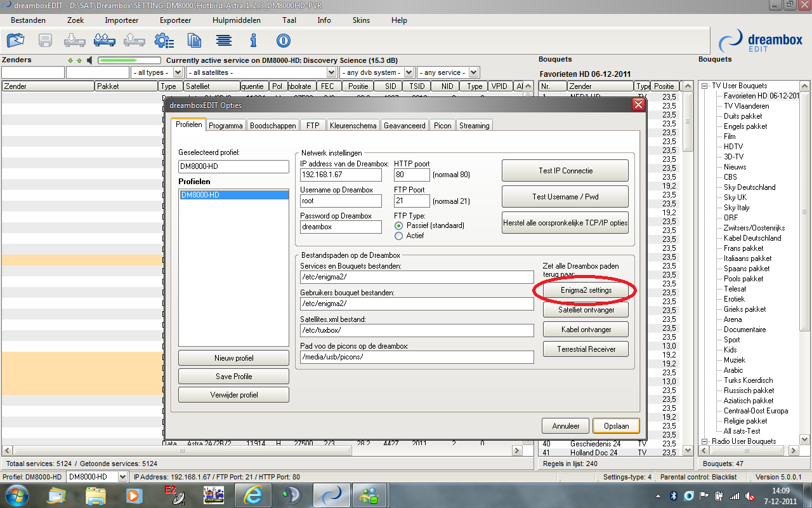Image resolution: width=812 pixels, height=508 pixels.
Task: Click the Password op Dreambox field
Action: pyautogui.click(x=341, y=227)
